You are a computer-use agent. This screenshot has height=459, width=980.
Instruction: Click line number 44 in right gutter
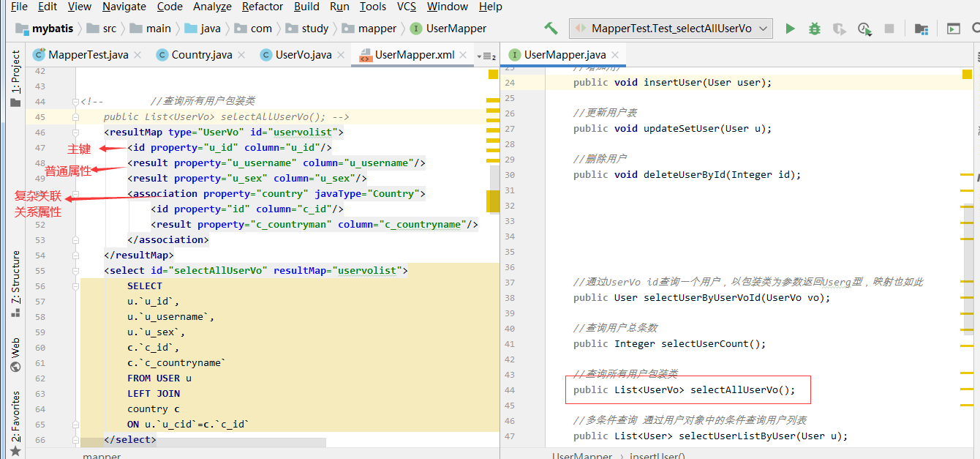point(510,390)
